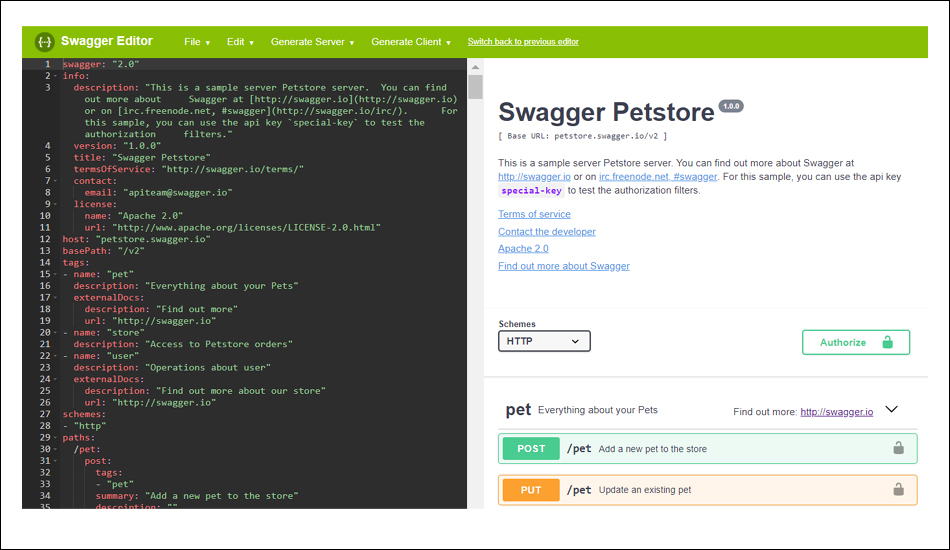Open the Generate Client menu
This screenshot has width=950, height=550.
point(411,42)
